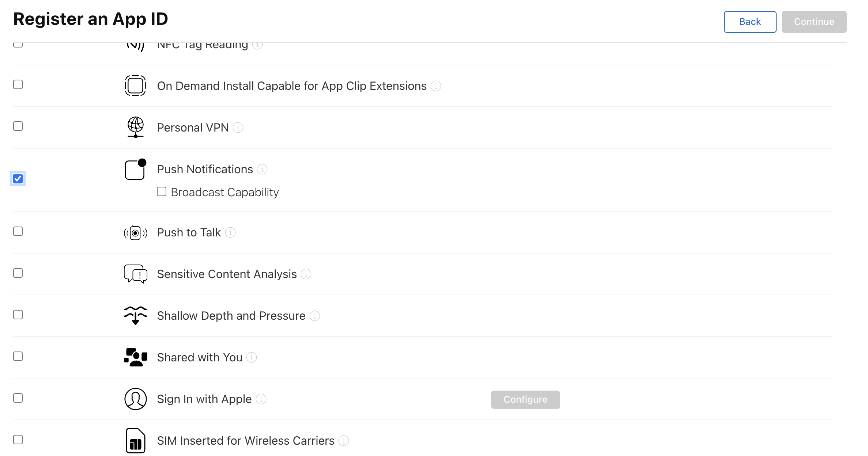Open info icon beside Sign In with Apple
868x456 pixels.
click(x=261, y=399)
